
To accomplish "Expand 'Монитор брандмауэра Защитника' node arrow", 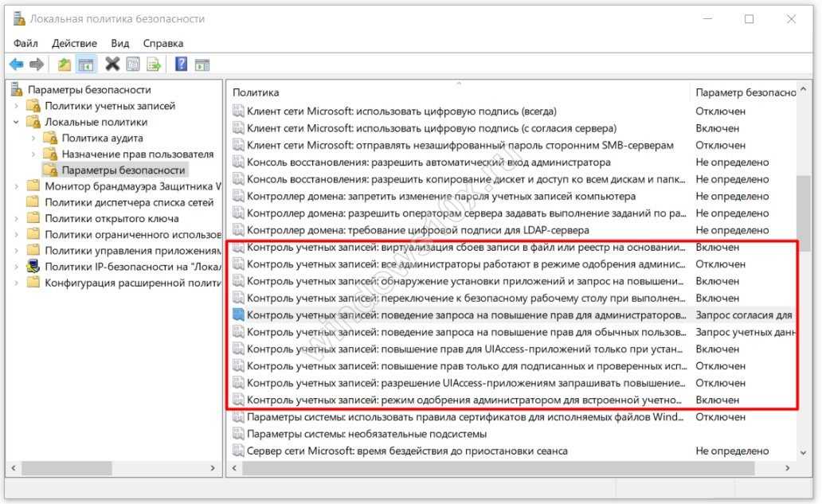I will tap(16, 186).
